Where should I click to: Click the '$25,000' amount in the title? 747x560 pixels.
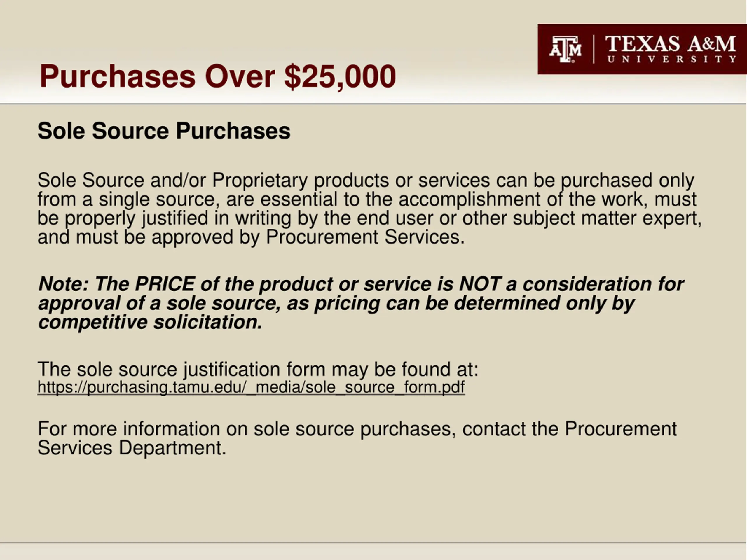340,76
